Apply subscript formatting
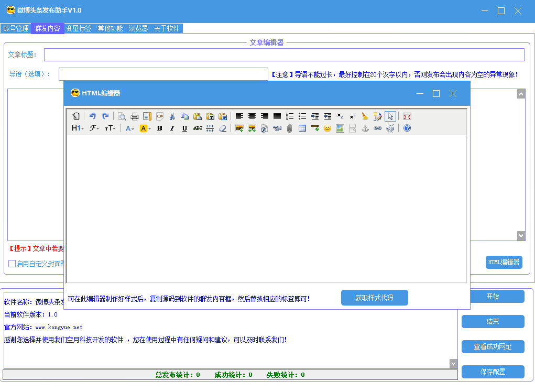 340,116
